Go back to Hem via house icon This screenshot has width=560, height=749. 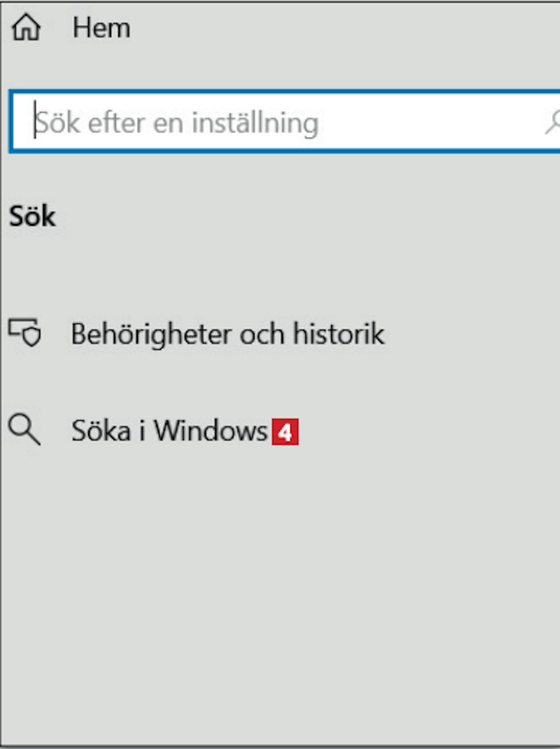tap(26, 27)
